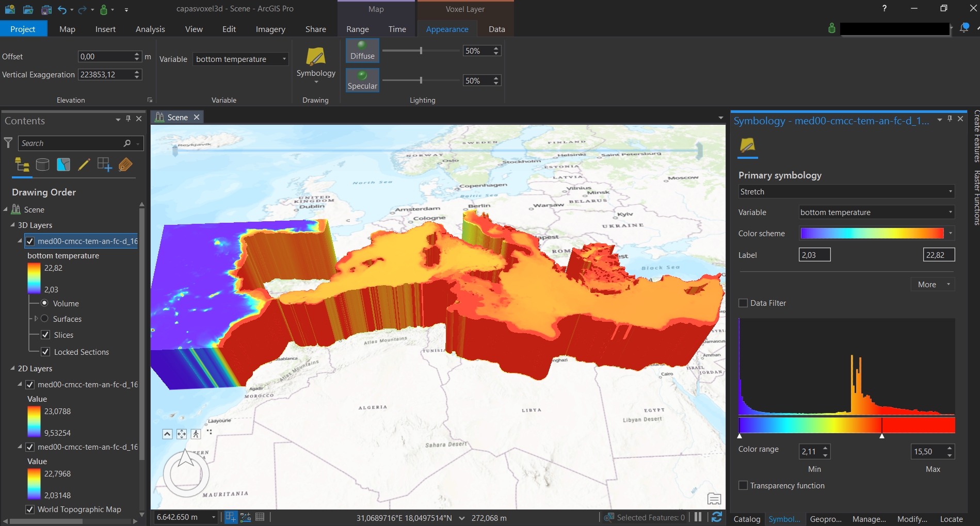Viewport: 980px width, 526px height.
Task: Toggle Diffuse lighting button
Action: [x=362, y=51]
